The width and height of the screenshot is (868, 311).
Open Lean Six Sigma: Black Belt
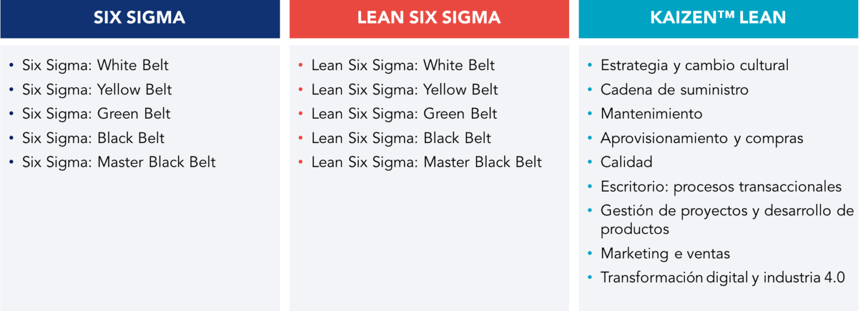pos(401,139)
